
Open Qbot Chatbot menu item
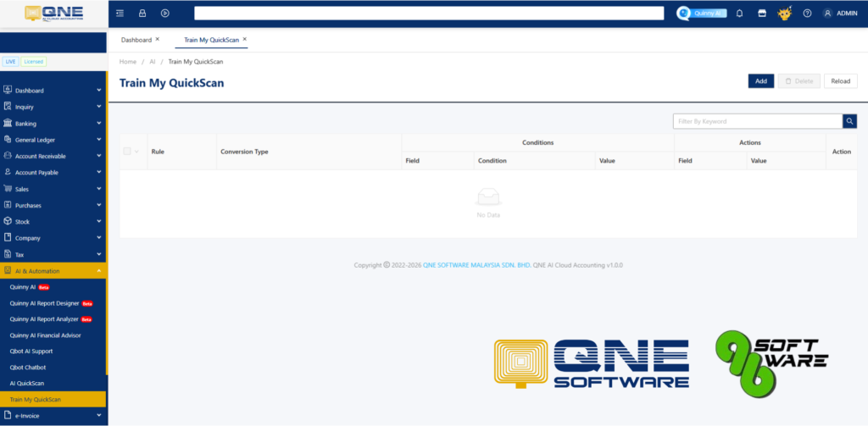click(28, 368)
